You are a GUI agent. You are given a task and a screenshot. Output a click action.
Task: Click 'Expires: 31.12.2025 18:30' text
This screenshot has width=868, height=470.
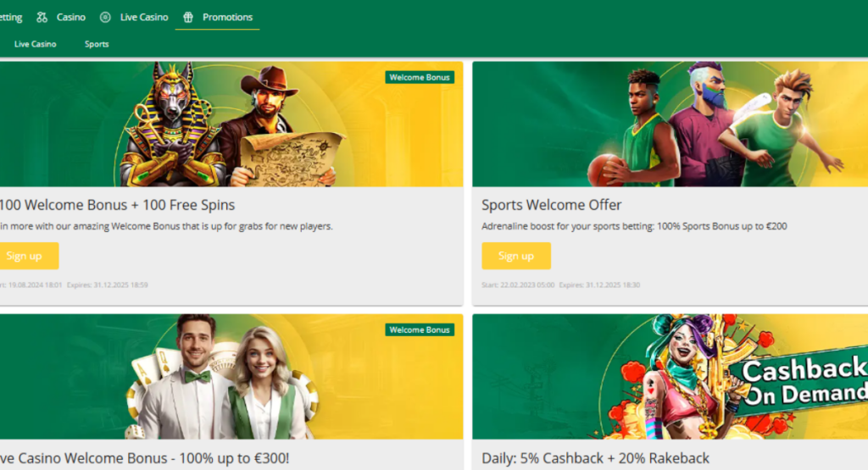coord(599,285)
